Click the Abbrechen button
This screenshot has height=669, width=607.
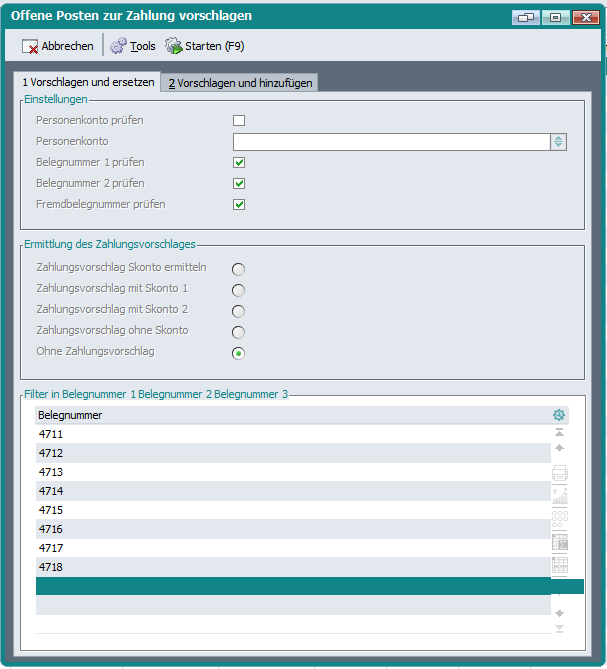coord(58,46)
